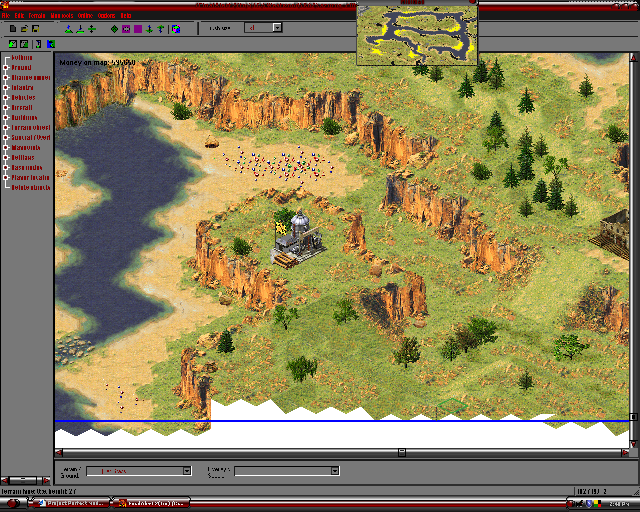Open the Start button on the taskbar
Screen dimensions: 640x512
point(12,503)
